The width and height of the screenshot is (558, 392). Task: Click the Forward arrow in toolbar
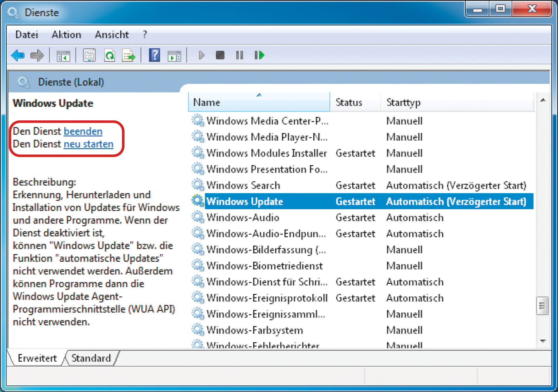[37, 55]
